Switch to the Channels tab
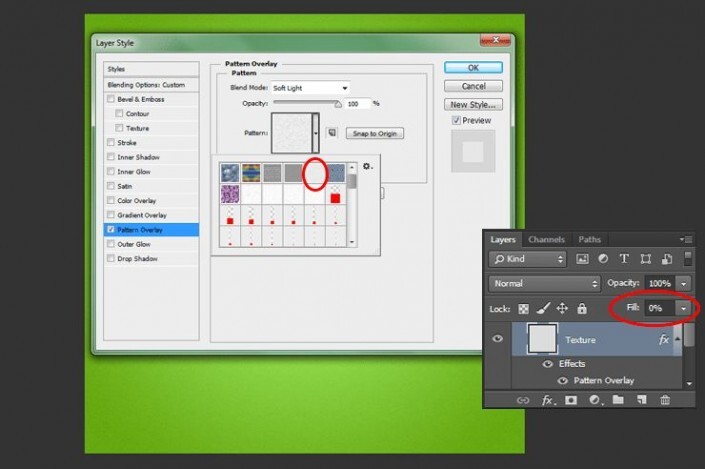The width and height of the screenshot is (705, 469). pos(546,240)
